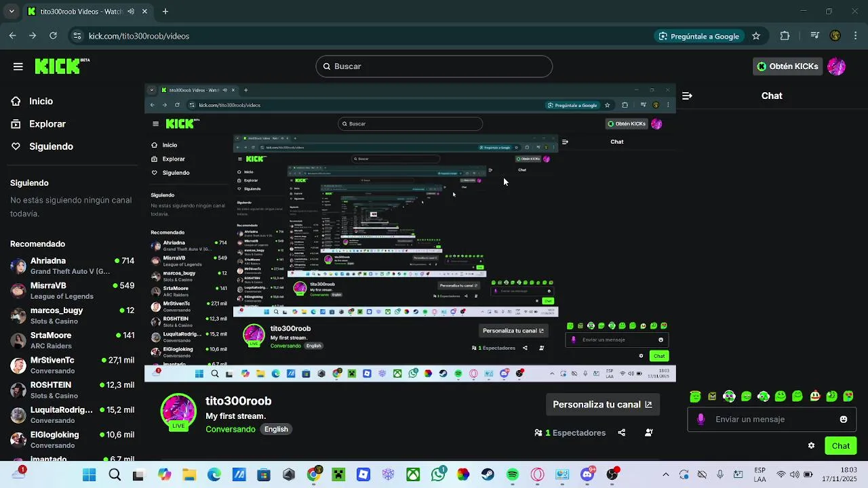This screenshot has height=488, width=868.
Task: Open the Chrome extensions puzzle icon
Action: coord(785,36)
